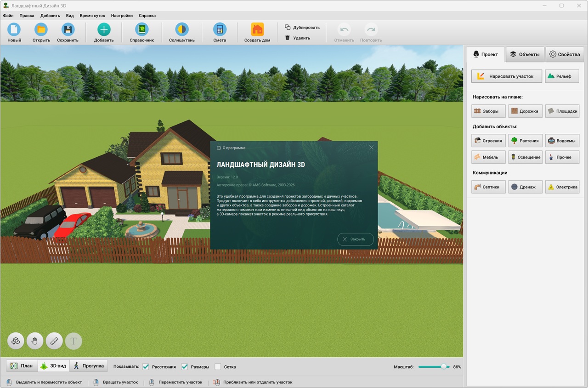Disable the Расстояния checkbox

coord(146,367)
